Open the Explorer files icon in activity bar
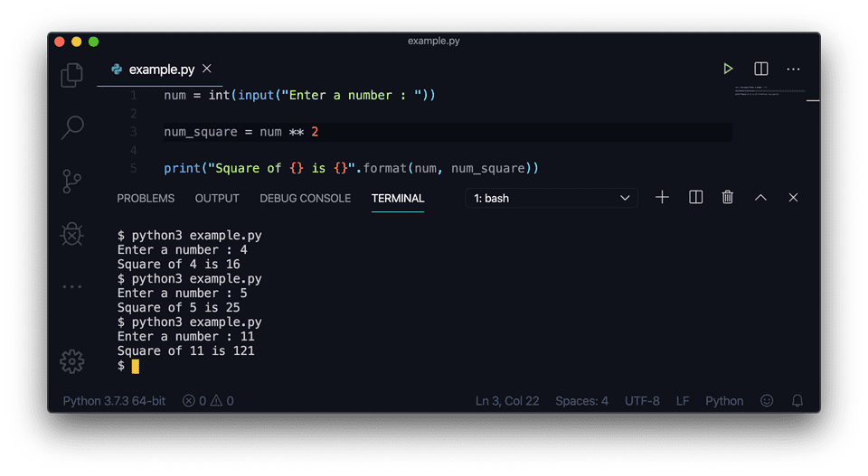Viewport: 868px width, 476px height. click(72, 75)
